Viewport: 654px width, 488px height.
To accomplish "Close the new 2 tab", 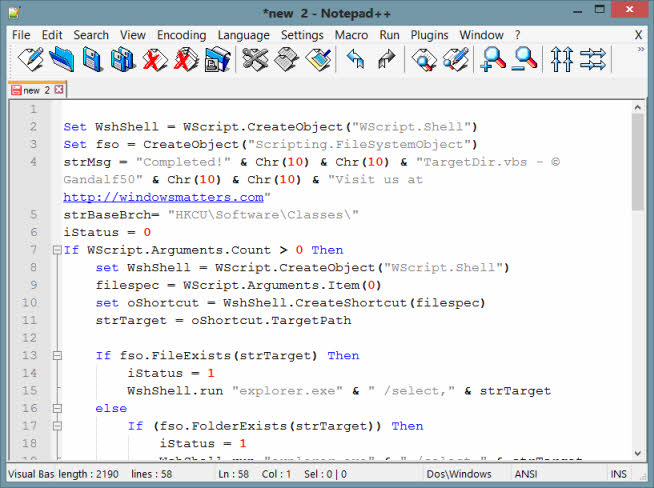I will click(x=59, y=89).
